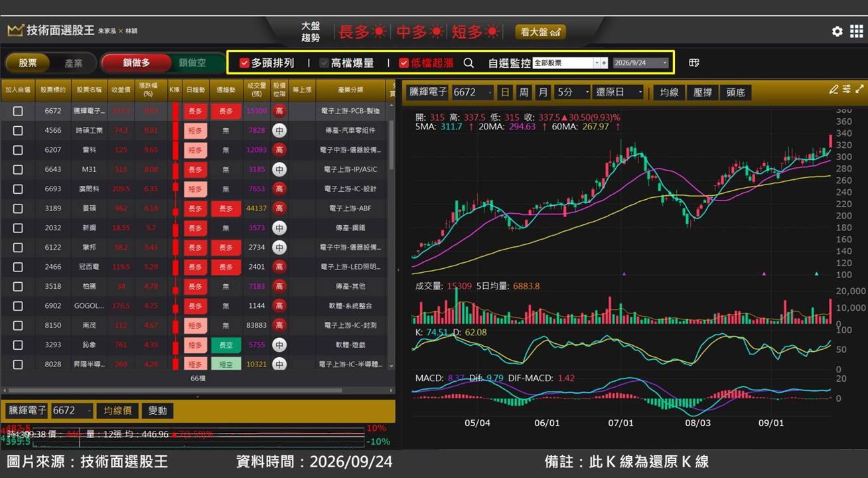Select the chart drawing pencil tool
This screenshot has height=478, width=868.
point(833,90)
